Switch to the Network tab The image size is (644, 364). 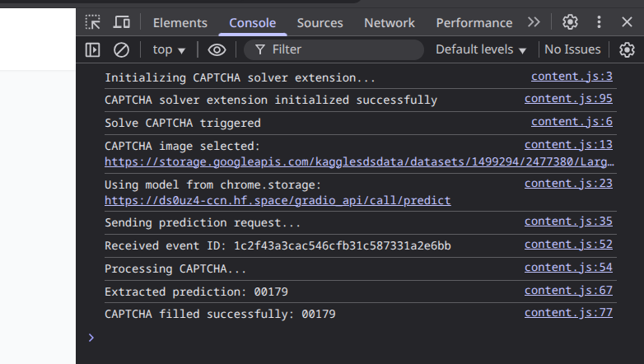coord(390,23)
